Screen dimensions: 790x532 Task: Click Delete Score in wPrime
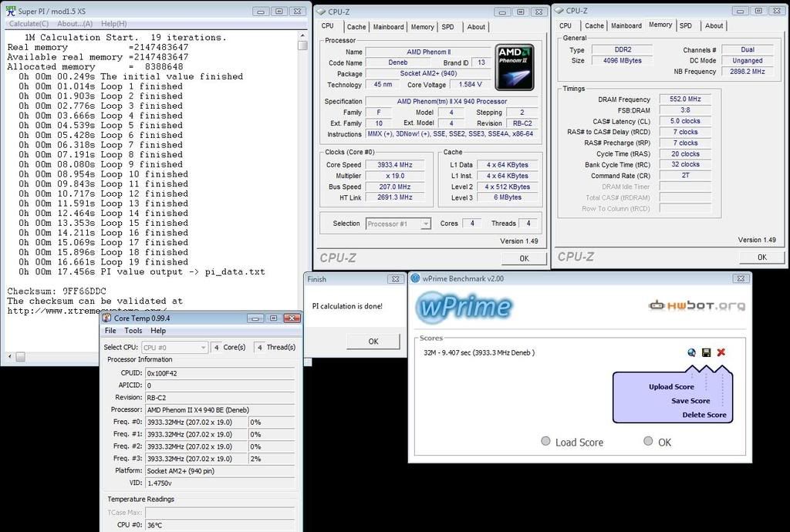tap(704, 415)
